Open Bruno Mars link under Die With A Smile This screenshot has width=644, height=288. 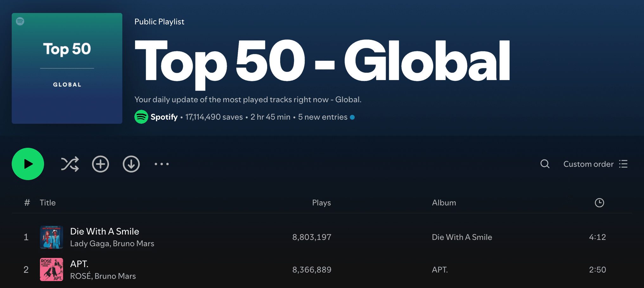click(133, 243)
